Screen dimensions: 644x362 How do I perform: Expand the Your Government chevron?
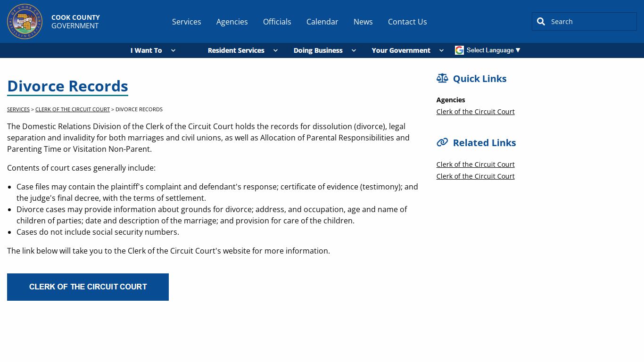point(441,50)
